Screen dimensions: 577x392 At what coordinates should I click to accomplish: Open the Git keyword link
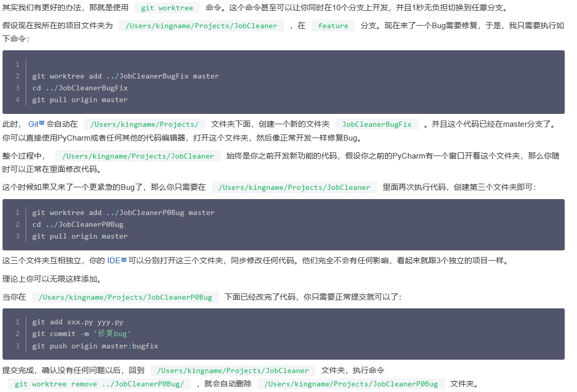point(33,124)
